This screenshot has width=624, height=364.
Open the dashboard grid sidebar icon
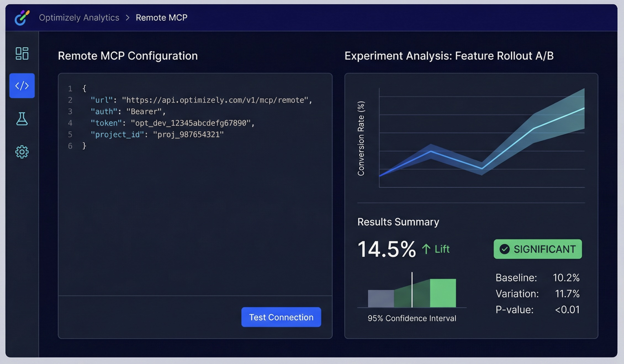22,53
